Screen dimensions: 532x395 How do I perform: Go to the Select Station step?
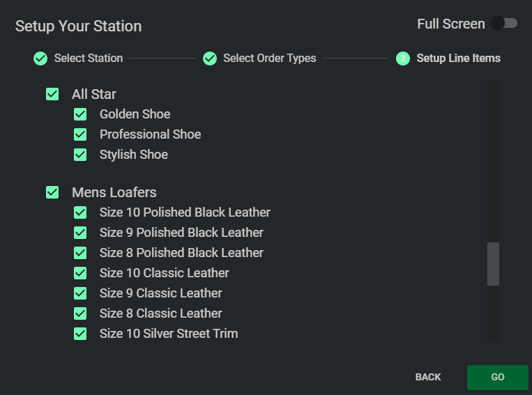88,59
